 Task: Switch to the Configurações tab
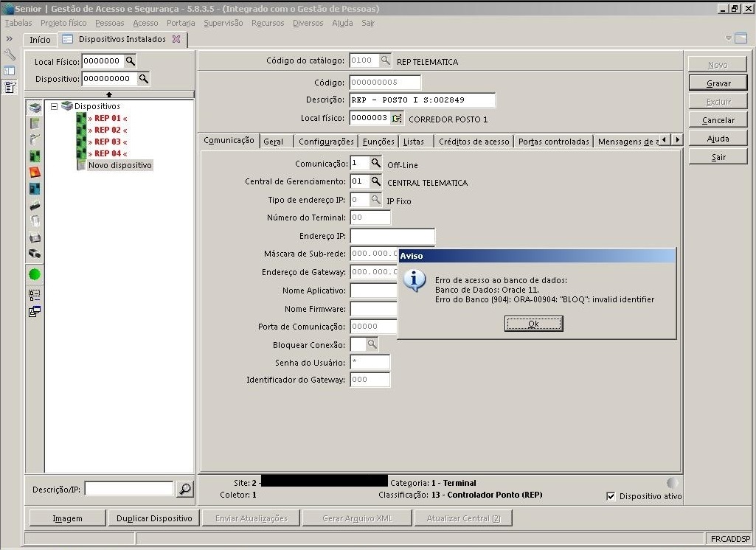pyautogui.click(x=326, y=142)
